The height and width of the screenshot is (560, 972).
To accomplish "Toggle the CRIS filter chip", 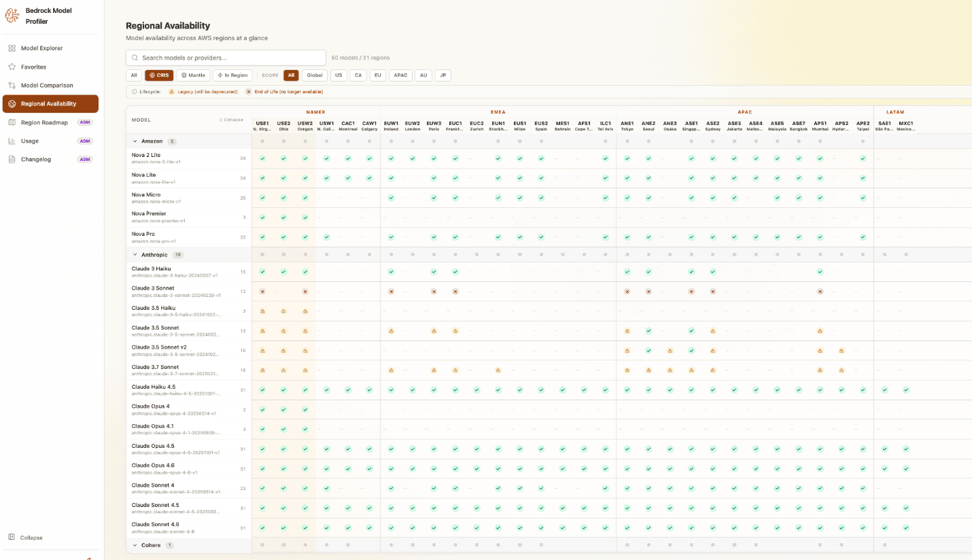I will (x=159, y=75).
